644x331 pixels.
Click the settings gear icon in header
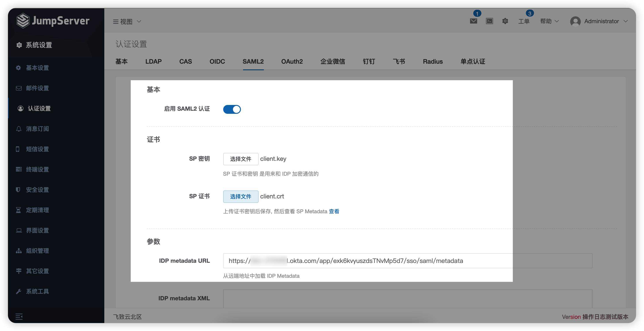[505, 21]
